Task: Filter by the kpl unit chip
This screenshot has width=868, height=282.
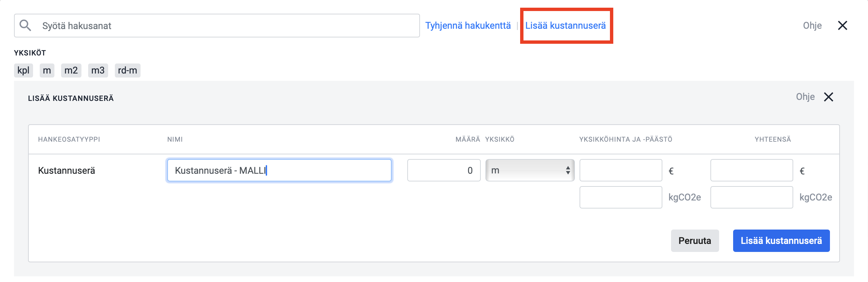Action: [x=23, y=70]
